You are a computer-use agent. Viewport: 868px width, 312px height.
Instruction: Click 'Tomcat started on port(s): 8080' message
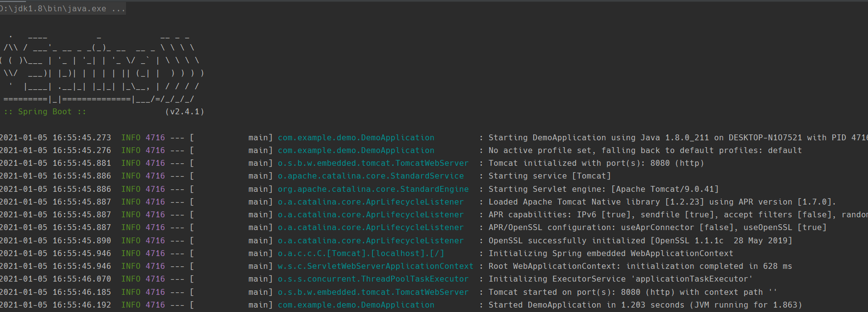pos(633,292)
